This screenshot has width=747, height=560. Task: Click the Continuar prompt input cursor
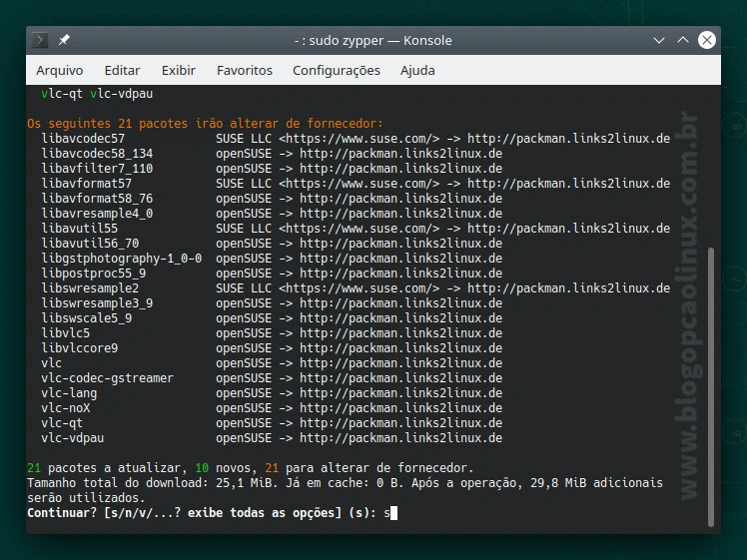tap(393, 513)
